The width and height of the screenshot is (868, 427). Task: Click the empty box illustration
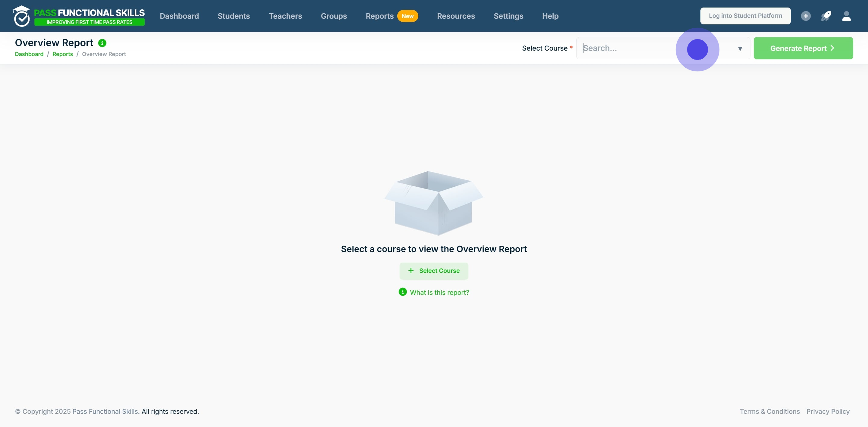434,203
